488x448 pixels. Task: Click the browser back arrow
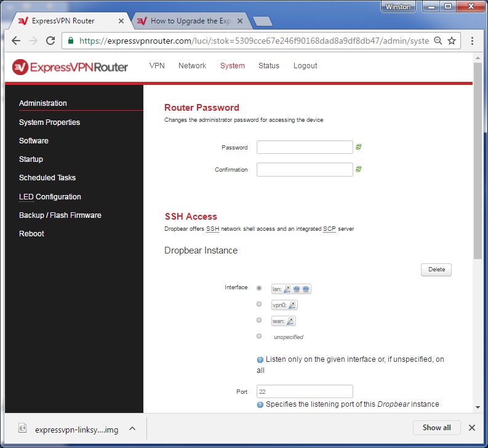16,41
